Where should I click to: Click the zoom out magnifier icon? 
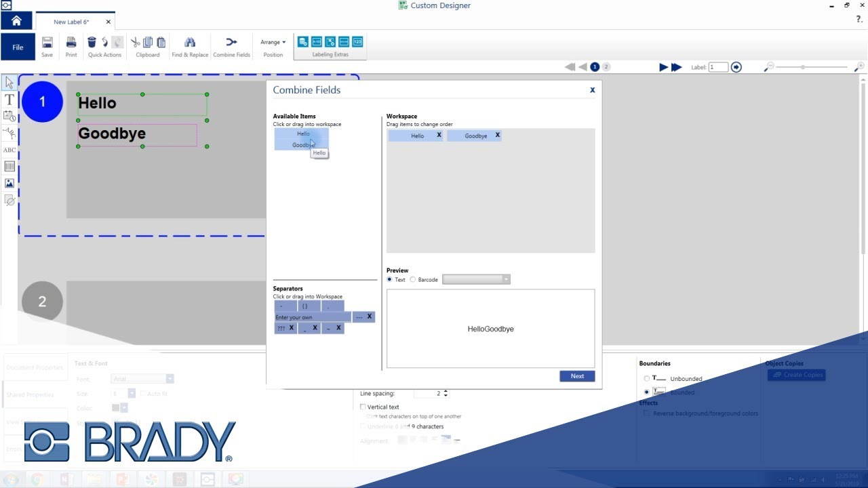pos(768,67)
